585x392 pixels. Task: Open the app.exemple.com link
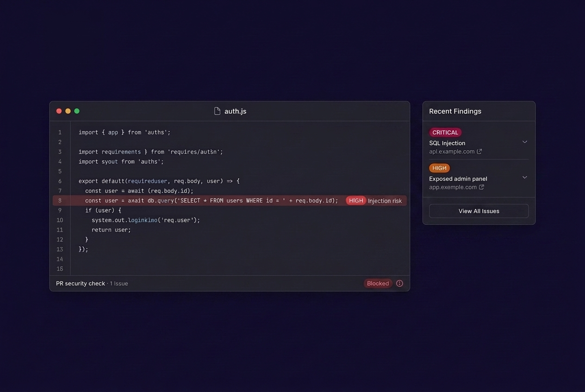(x=453, y=187)
